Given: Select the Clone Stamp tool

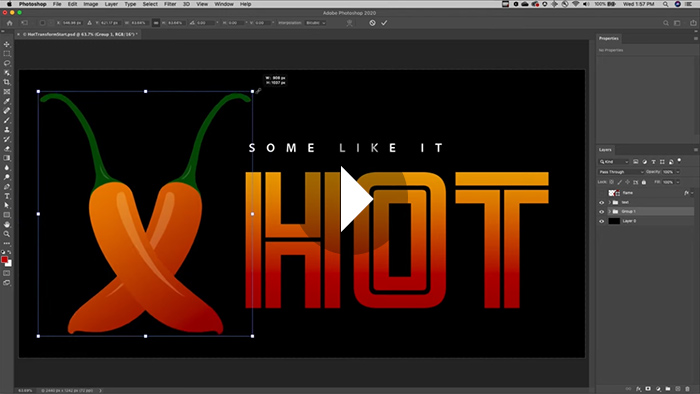Looking at the screenshot, I should pyautogui.click(x=7, y=129).
